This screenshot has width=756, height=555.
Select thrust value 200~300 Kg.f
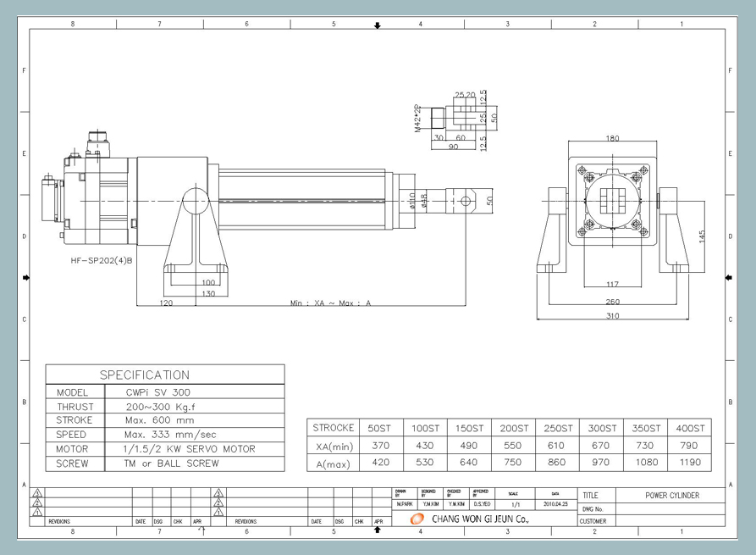161,407
